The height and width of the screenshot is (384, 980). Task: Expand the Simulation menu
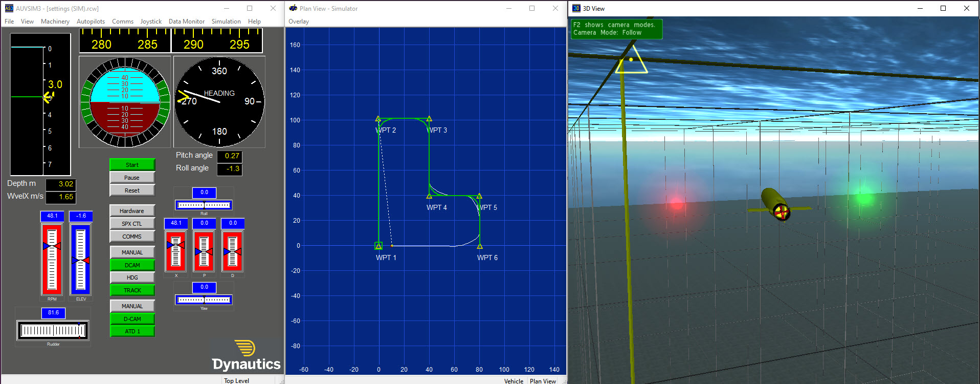click(226, 22)
